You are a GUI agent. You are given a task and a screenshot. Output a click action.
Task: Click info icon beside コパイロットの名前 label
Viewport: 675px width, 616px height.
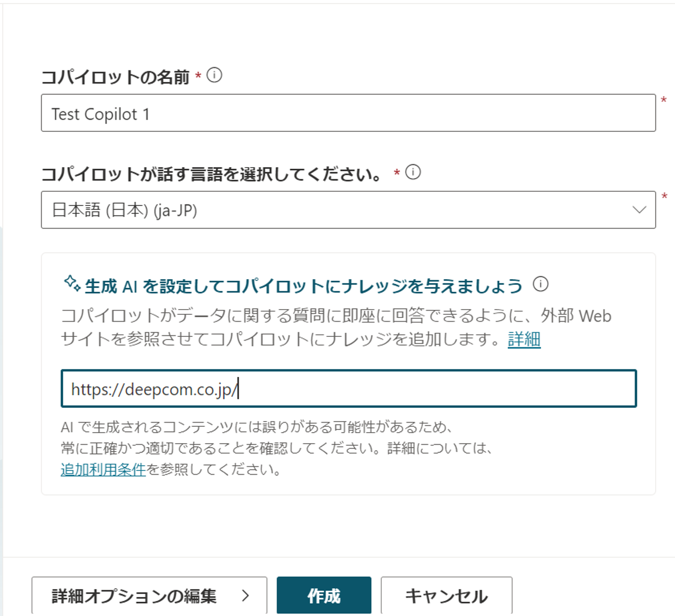(x=214, y=75)
